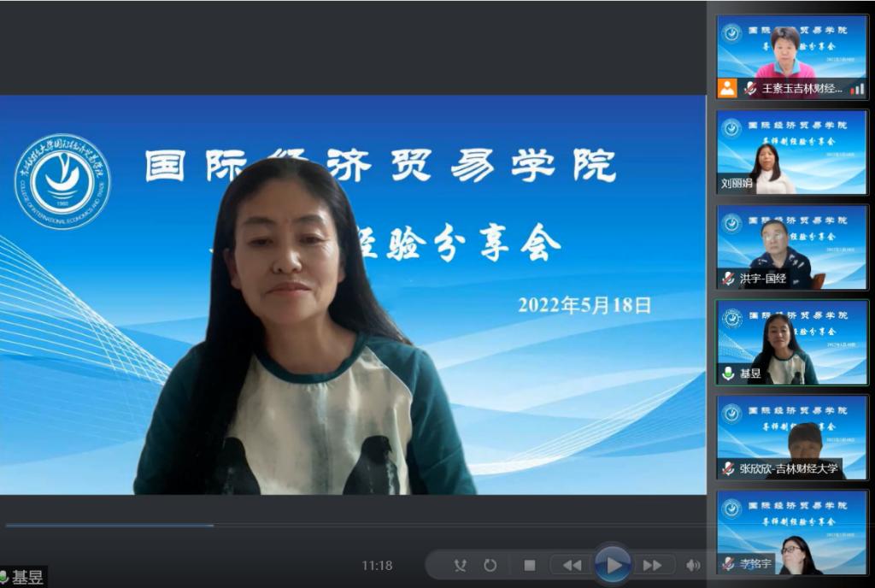This screenshot has width=875, height=588.
Task: Toggle the volume speaker icon
Action: pos(693,565)
